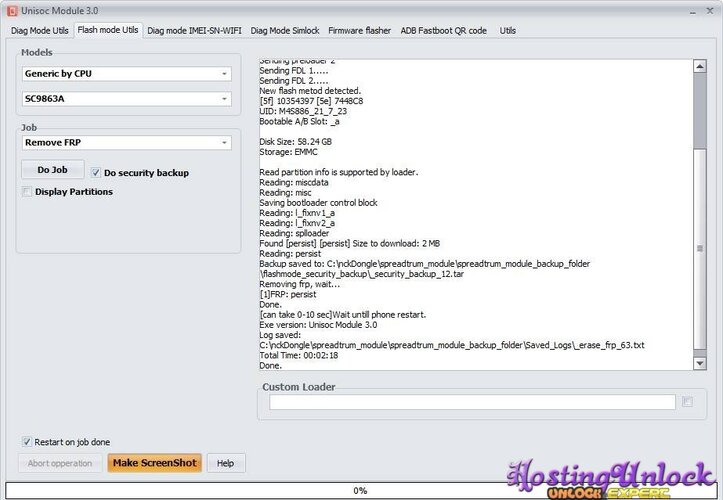Enable the Custom Loader checkbox
This screenshot has width=723, height=500.
coord(687,402)
